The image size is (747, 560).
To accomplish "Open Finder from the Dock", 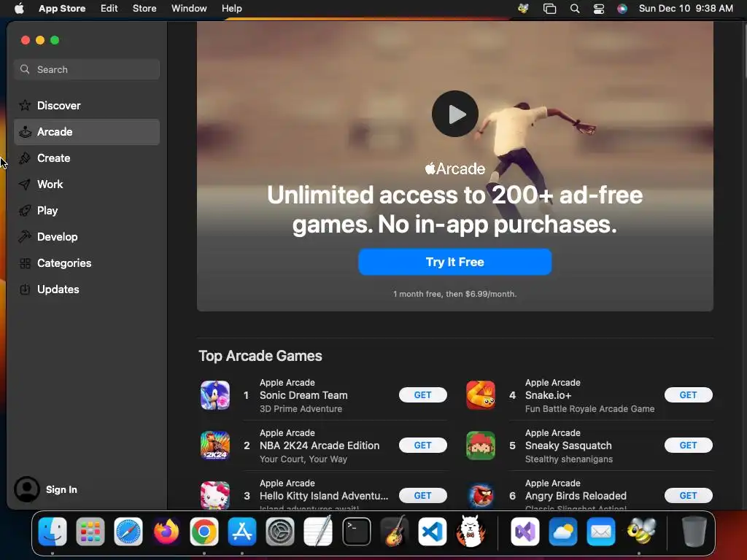I will pos(53,531).
